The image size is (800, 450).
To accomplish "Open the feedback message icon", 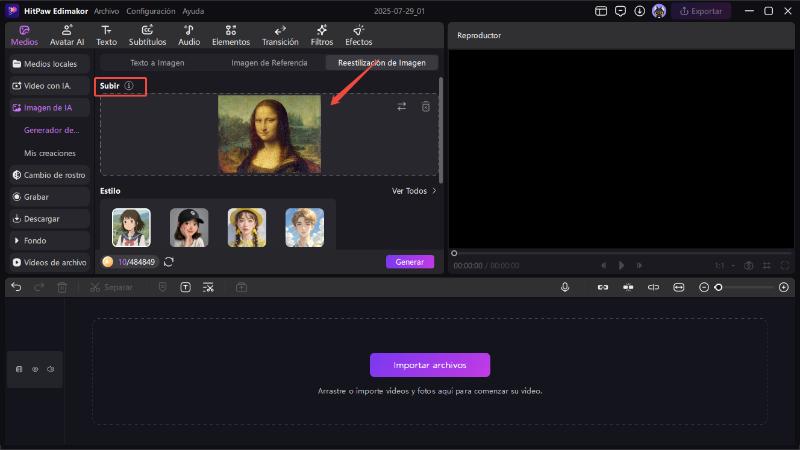I will 620,11.
